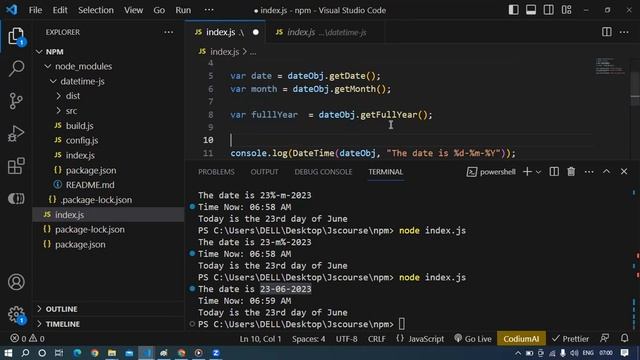Click the editor minimap
This screenshot has height=360, width=640.
610,67
